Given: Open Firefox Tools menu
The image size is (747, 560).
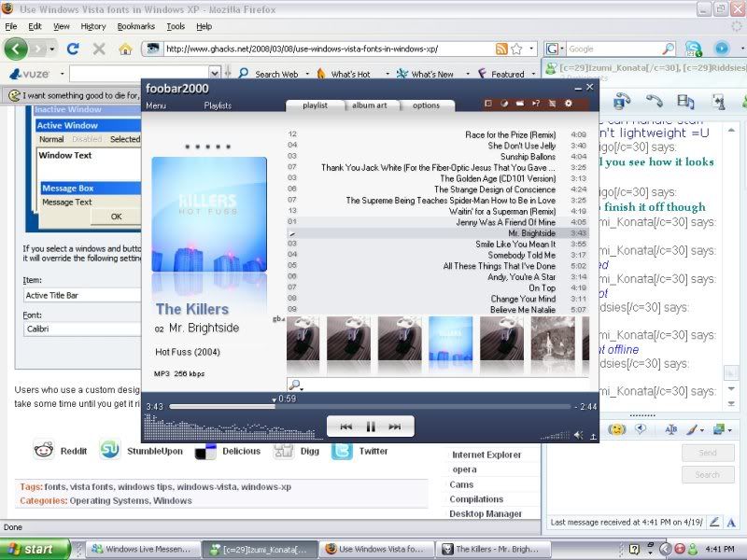Looking at the screenshot, I should tap(176, 27).
